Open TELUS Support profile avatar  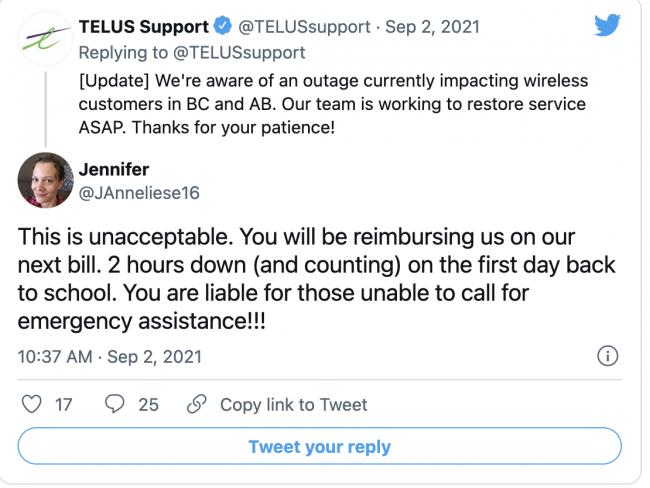[45, 39]
